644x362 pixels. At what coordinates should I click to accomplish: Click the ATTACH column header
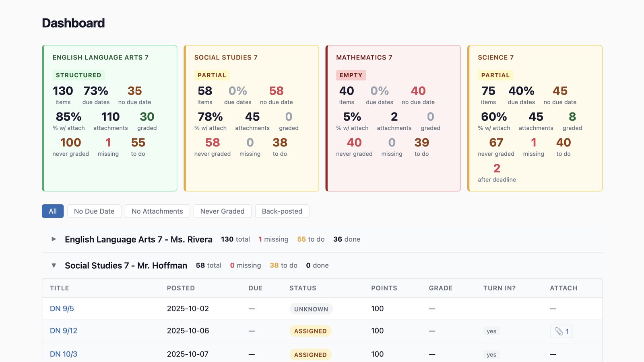[x=563, y=288]
